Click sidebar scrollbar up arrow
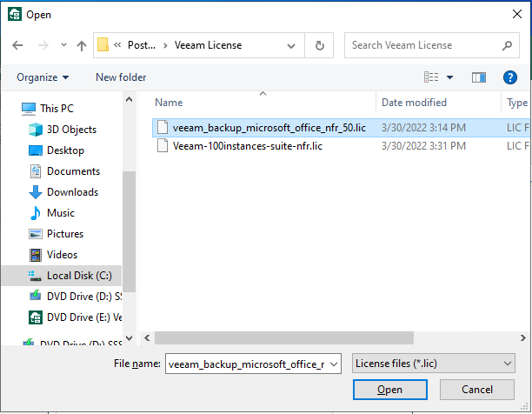Viewport: 532px width, 414px height. click(x=129, y=99)
